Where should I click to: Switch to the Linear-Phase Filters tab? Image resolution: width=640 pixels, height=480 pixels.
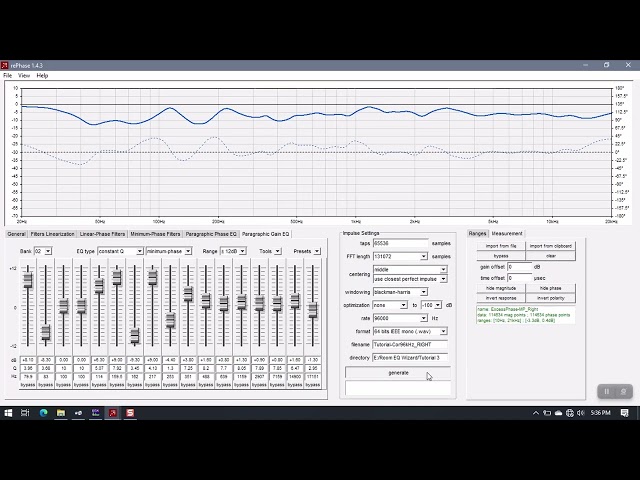(x=102, y=234)
